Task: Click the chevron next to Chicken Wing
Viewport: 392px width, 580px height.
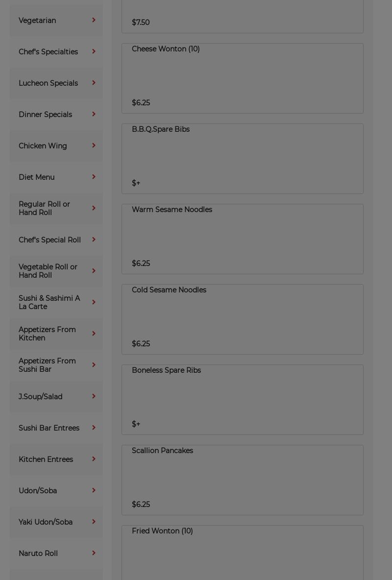Action: click(94, 145)
